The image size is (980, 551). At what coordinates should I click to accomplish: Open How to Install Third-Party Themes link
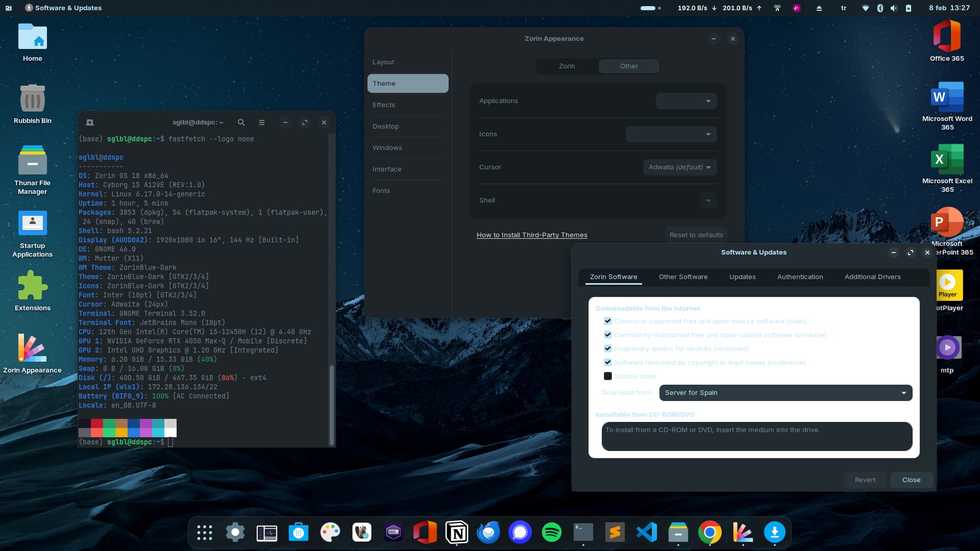(532, 235)
